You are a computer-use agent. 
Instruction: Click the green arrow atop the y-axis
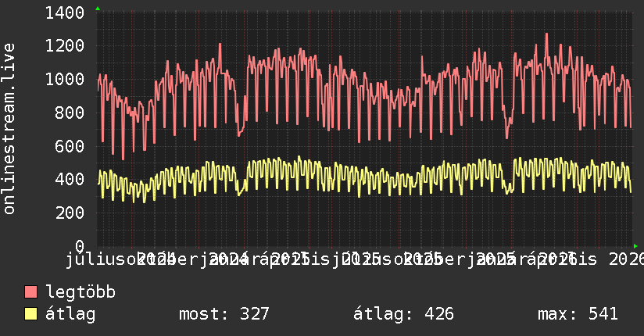[98, 9]
